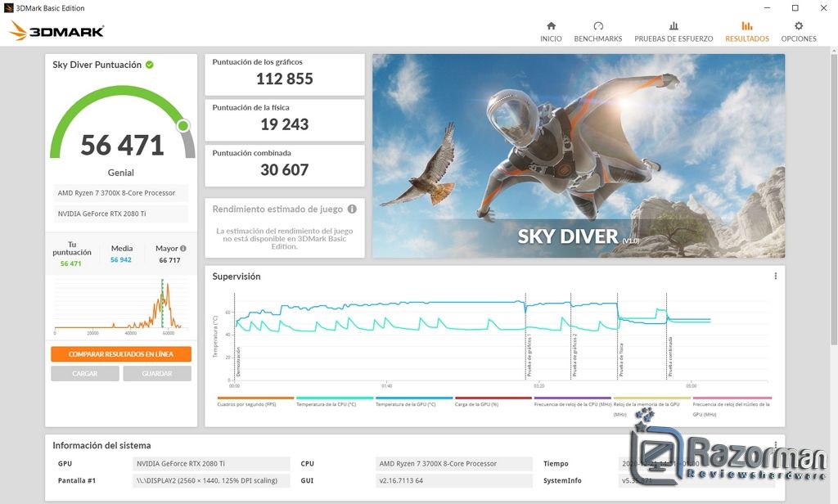Image resolution: width=838 pixels, height=504 pixels.
Task: Click the CPU field in system info
Action: click(453, 463)
